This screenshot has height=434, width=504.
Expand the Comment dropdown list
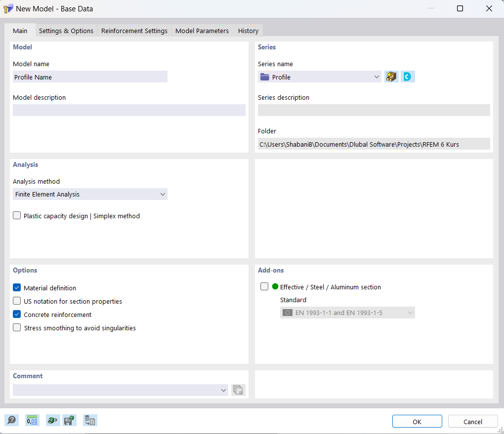point(223,390)
